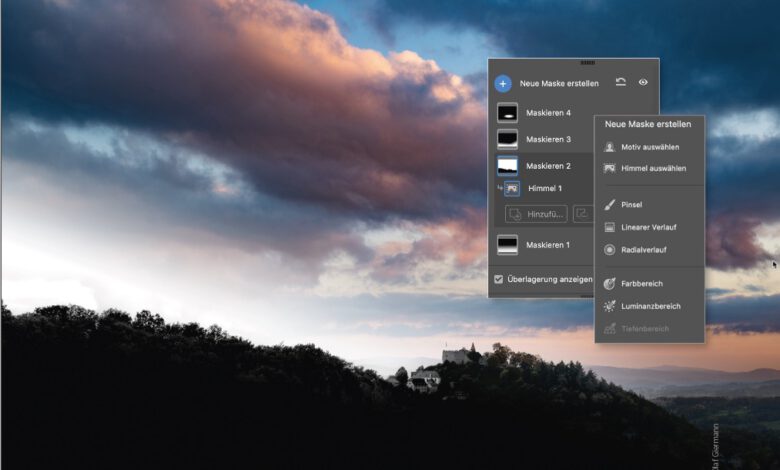Choose Radialverlauf from the menu
Image resolution: width=780 pixels, height=470 pixels.
649,250
